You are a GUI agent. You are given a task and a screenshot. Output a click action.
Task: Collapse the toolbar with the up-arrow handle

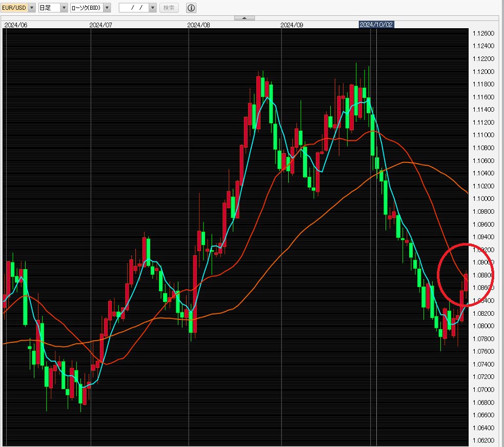coord(244,18)
